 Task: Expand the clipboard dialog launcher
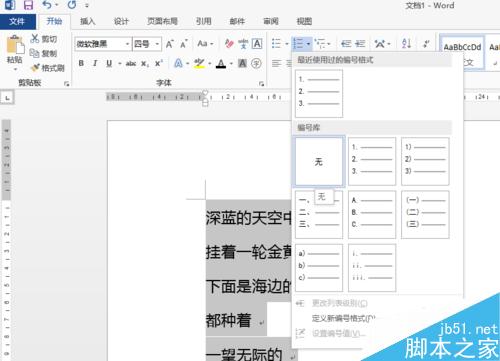point(66,83)
